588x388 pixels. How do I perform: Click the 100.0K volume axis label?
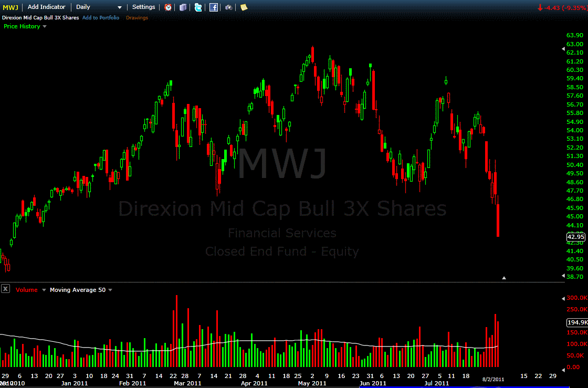577,344
